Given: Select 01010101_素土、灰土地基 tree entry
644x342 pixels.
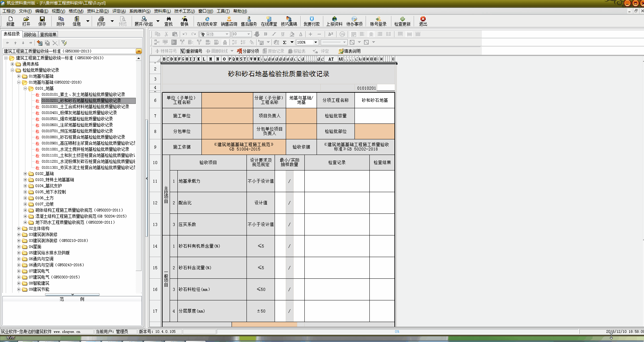Looking at the screenshot, I should point(83,95).
